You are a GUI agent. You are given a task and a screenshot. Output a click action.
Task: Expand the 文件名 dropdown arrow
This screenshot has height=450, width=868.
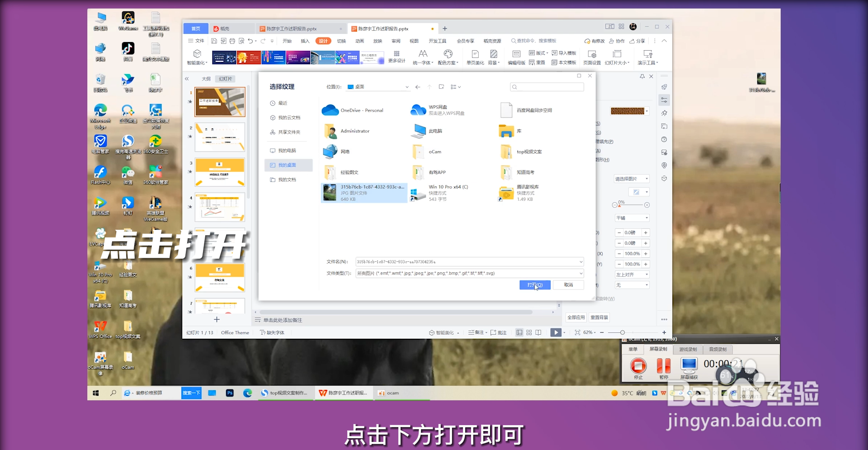(580, 262)
